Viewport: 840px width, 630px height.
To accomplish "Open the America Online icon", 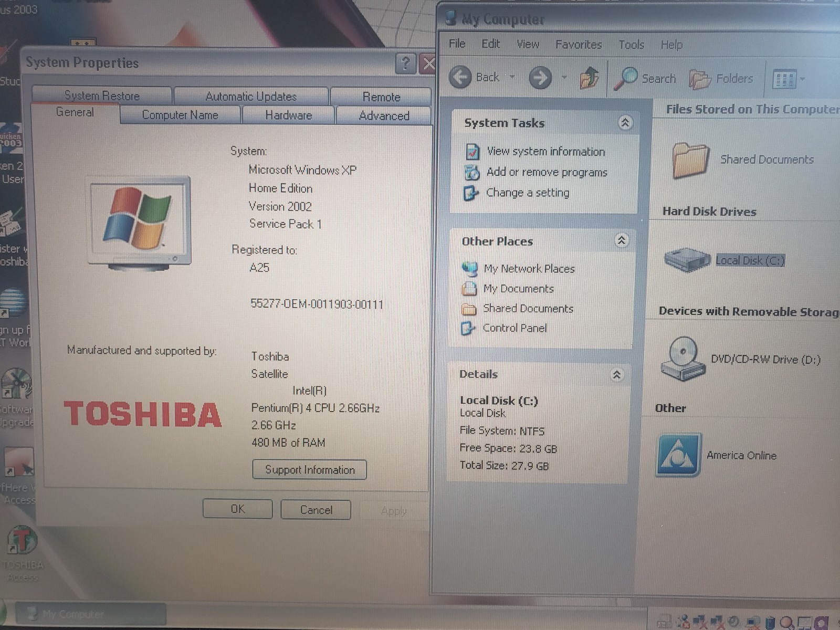I will coord(678,455).
